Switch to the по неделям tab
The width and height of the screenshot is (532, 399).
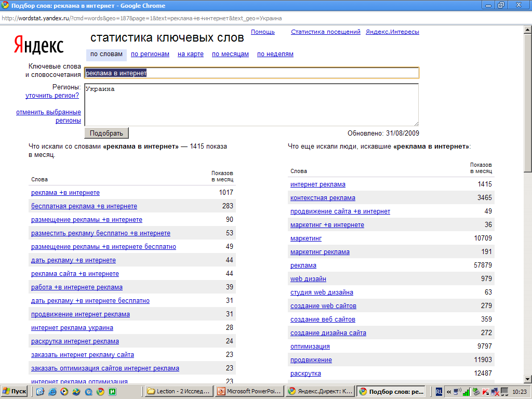[275, 54]
